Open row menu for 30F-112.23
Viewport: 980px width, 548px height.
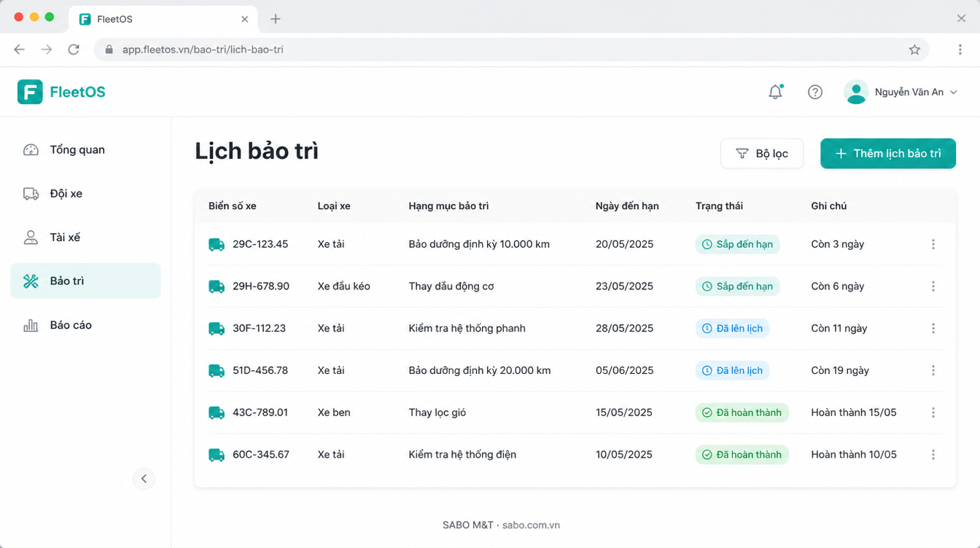coord(933,329)
